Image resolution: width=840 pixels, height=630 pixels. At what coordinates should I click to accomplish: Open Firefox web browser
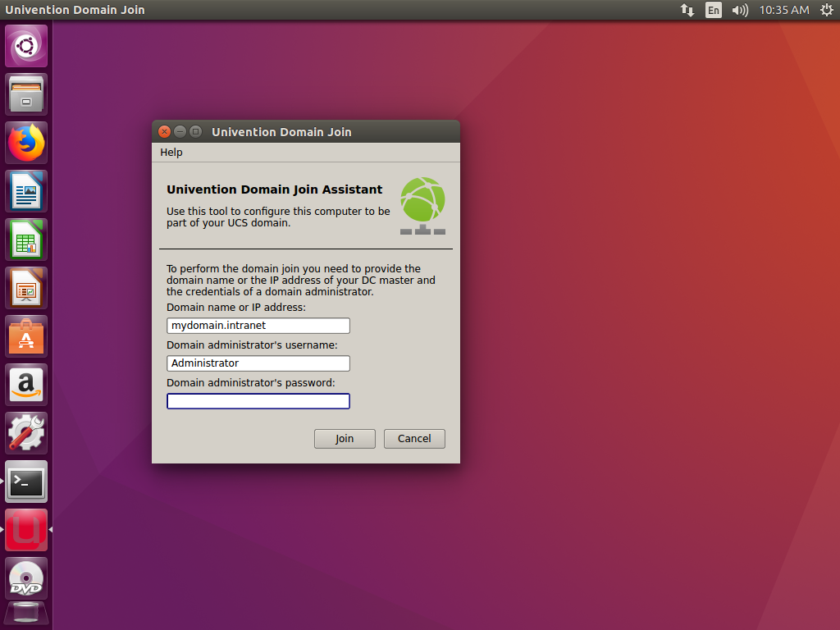point(26,143)
